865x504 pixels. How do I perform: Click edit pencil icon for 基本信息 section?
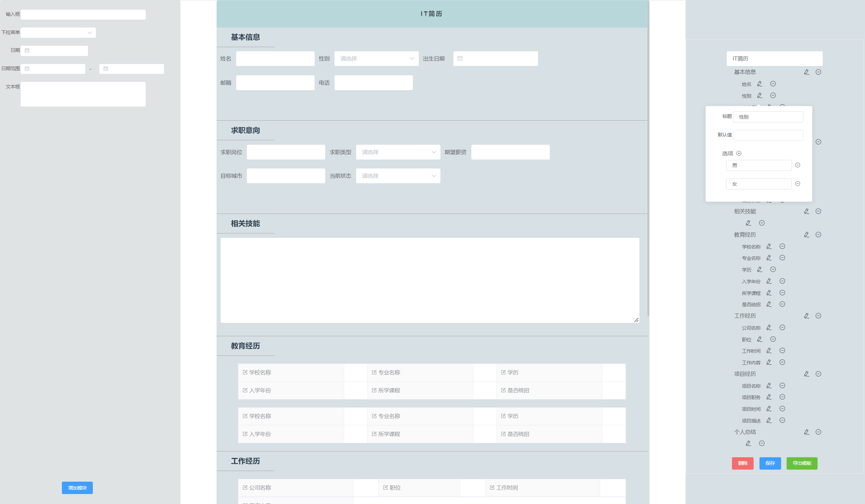(x=807, y=72)
